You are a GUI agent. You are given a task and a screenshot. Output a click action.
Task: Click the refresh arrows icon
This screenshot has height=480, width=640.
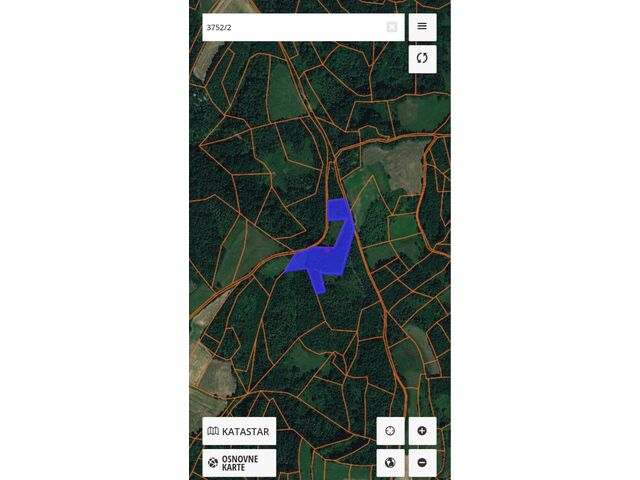(x=422, y=59)
